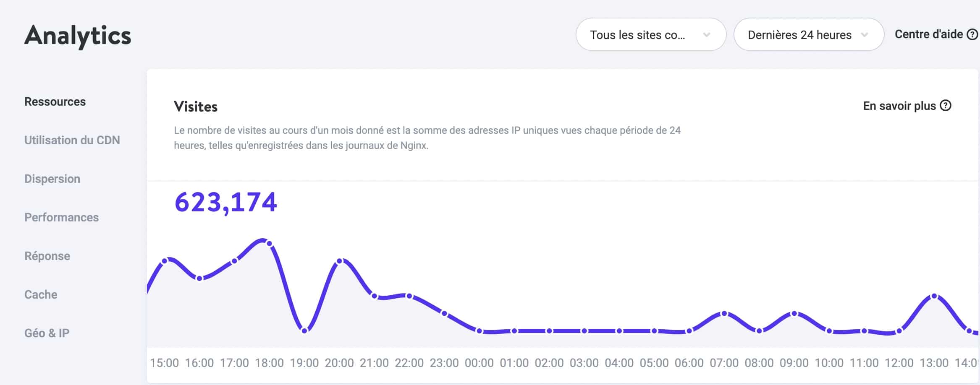Click the Analytics logo heading
The image size is (980, 385).
click(77, 36)
